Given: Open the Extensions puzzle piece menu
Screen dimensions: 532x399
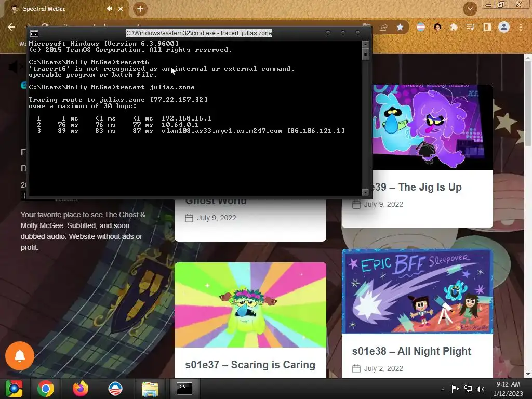Looking at the screenshot, I should 454,27.
